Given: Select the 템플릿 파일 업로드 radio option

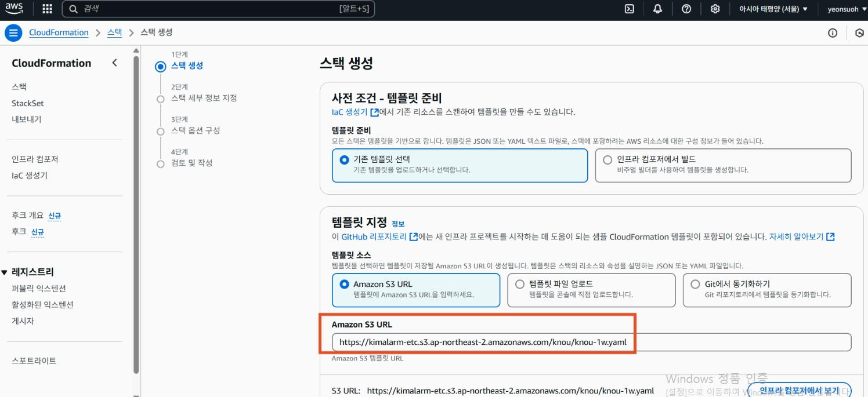Looking at the screenshot, I should click(520, 284).
